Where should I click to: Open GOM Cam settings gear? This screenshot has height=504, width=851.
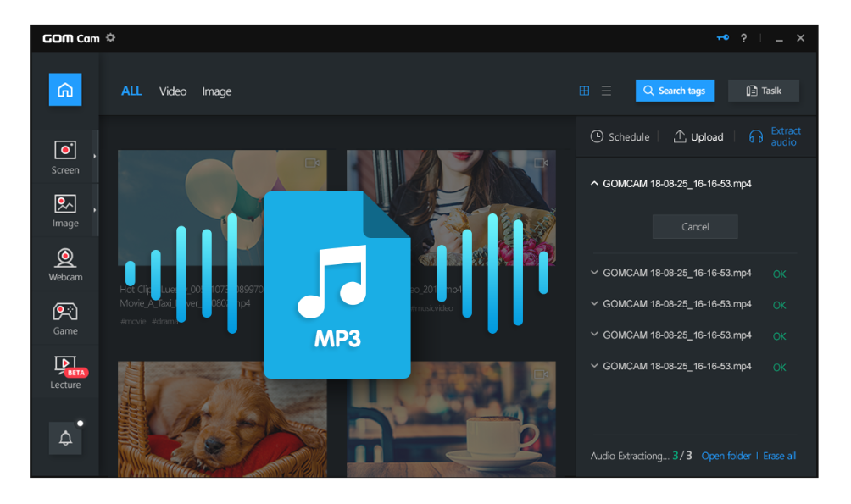pyautogui.click(x=111, y=38)
